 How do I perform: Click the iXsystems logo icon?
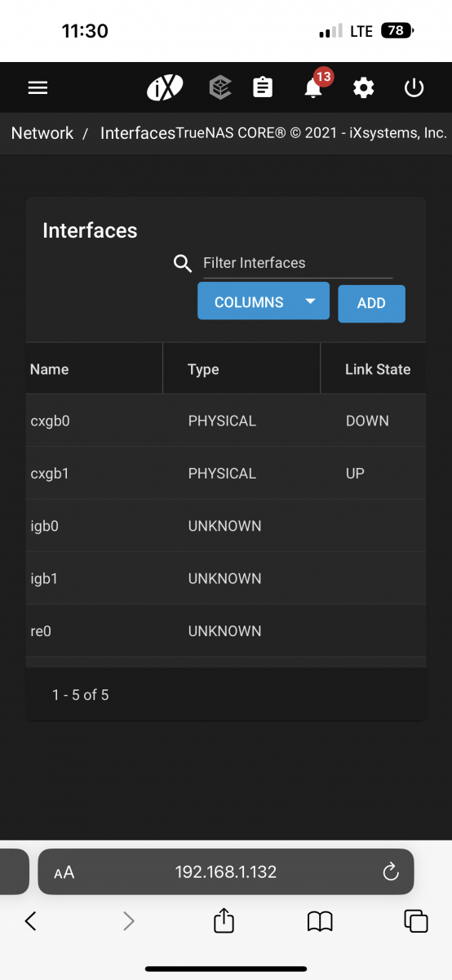coord(165,87)
